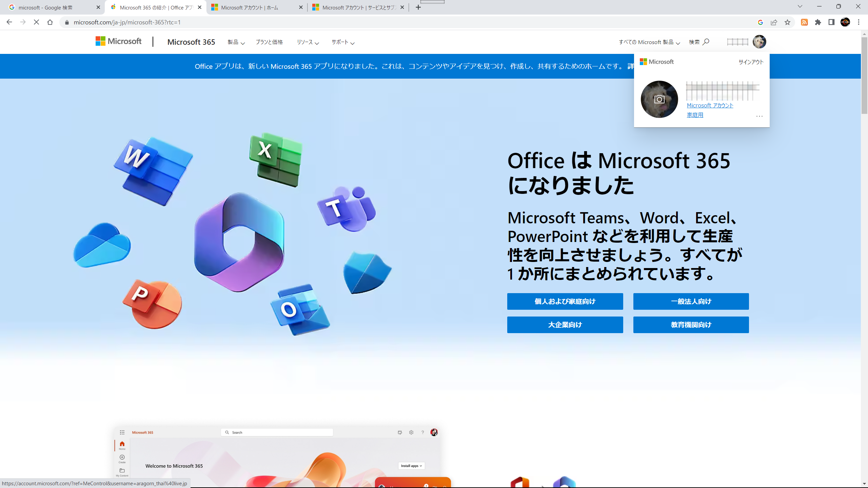
Task: Click 一般法人向け button
Action: (691, 301)
